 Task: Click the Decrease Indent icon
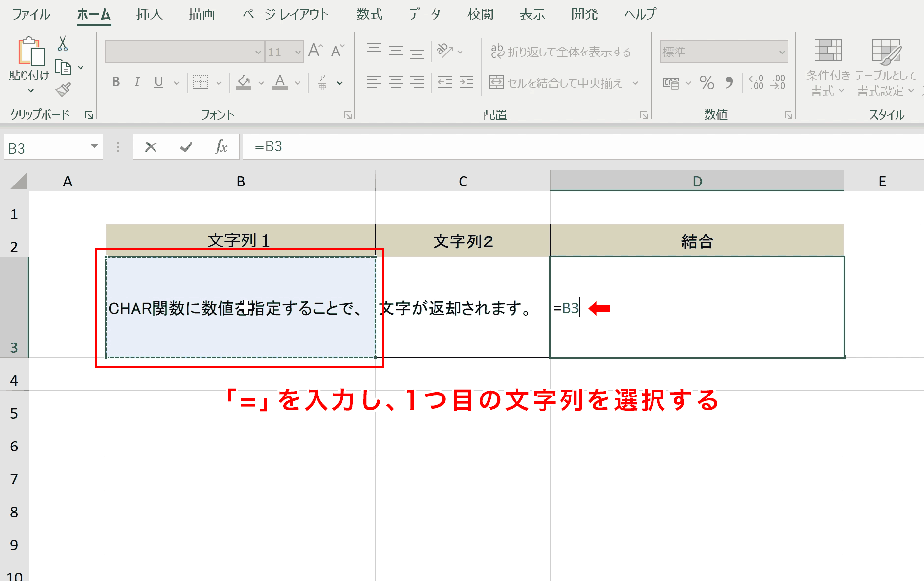tap(445, 82)
